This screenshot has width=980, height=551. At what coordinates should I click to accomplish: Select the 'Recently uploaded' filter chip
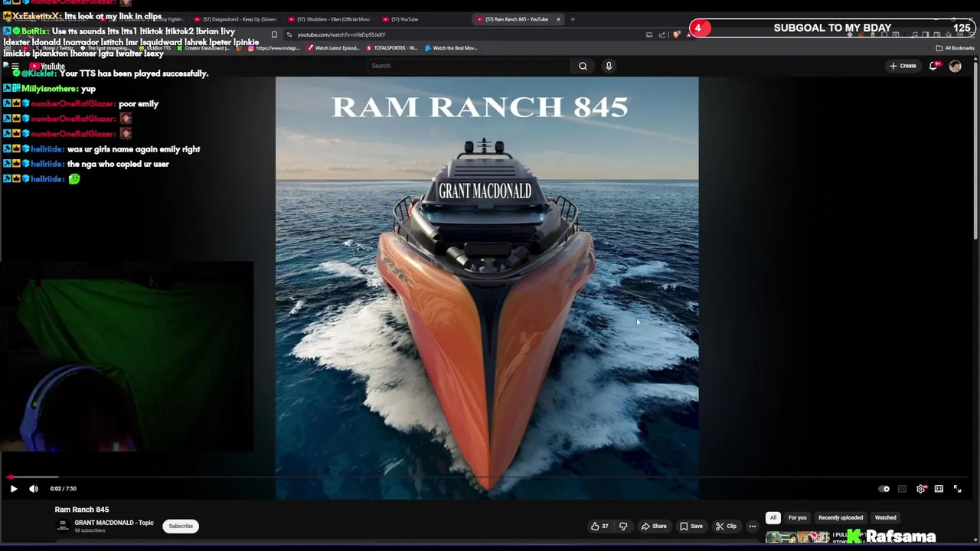[841, 518]
